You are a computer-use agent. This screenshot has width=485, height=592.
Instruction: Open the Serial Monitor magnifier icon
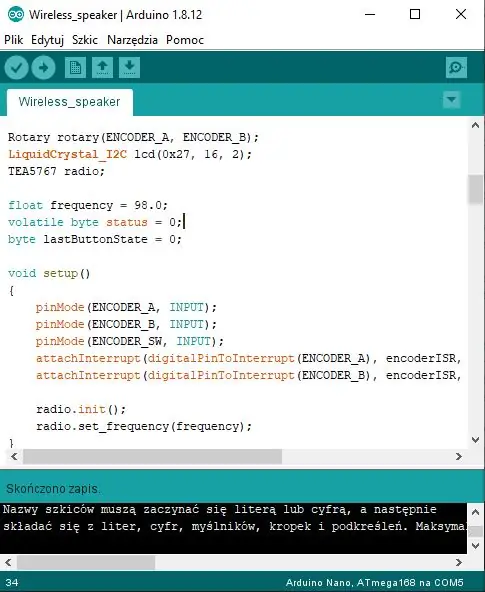[x=456, y=68]
